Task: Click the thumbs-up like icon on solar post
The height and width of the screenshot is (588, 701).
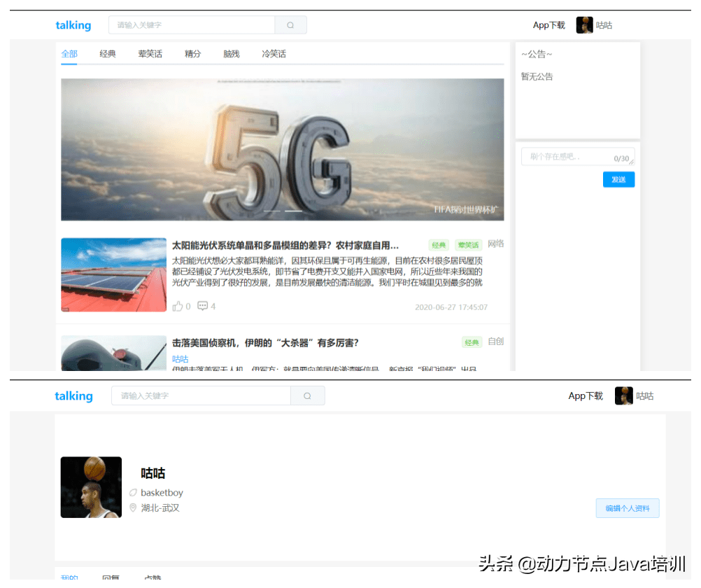Action: click(177, 306)
